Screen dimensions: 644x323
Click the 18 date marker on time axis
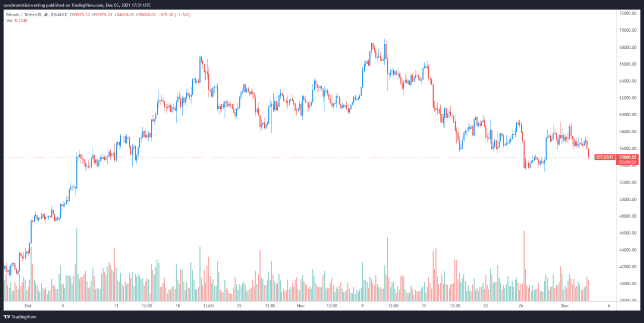point(178,305)
